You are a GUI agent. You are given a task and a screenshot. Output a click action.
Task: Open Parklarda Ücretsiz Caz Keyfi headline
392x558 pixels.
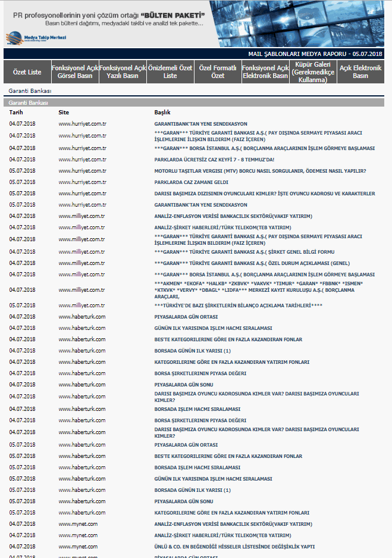[x=214, y=160]
